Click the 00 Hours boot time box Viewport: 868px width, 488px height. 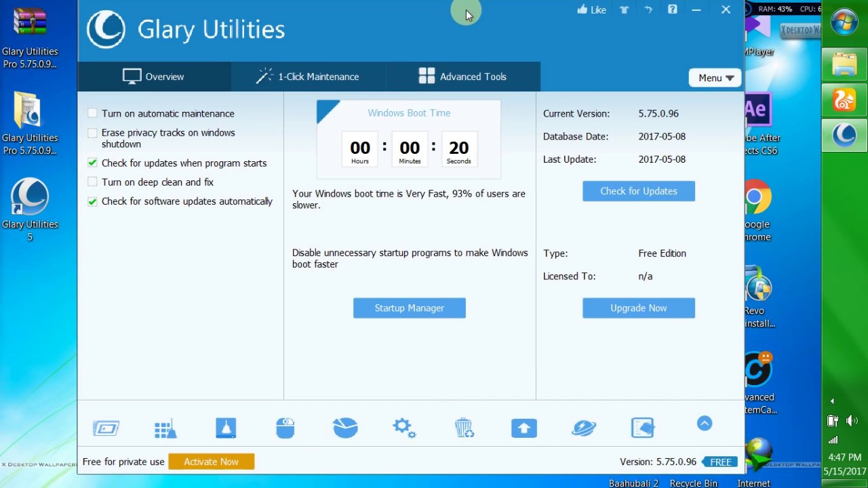(x=360, y=150)
